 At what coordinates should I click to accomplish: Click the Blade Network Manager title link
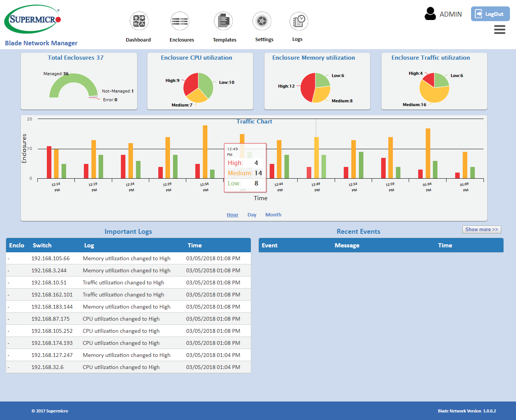(x=41, y=43)
